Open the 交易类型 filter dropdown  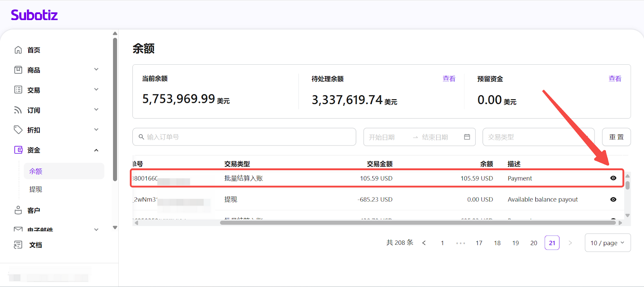coord(538,137)
